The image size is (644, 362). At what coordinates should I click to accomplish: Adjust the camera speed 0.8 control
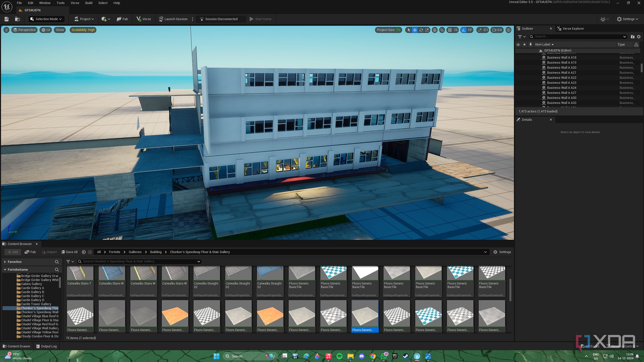coord(497,30)
